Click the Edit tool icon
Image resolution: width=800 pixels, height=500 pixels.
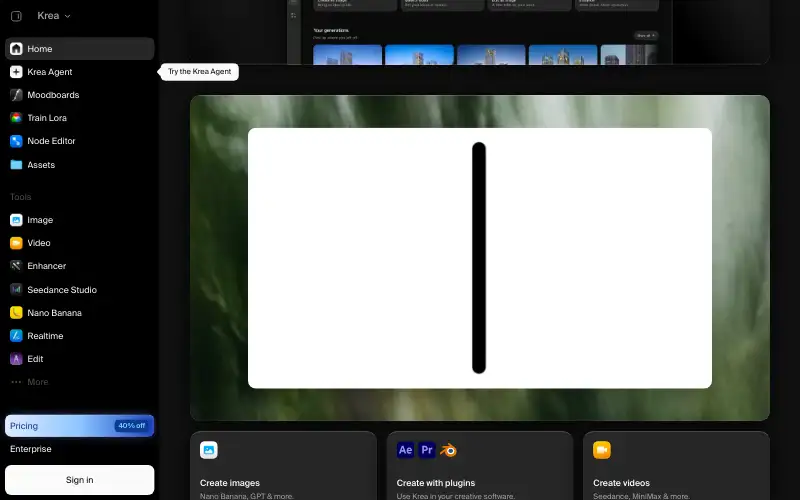[16, 359]
